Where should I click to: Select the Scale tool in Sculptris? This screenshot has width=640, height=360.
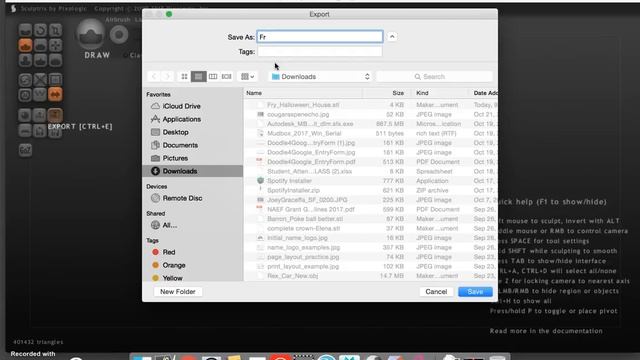click(x=56, y=30)
